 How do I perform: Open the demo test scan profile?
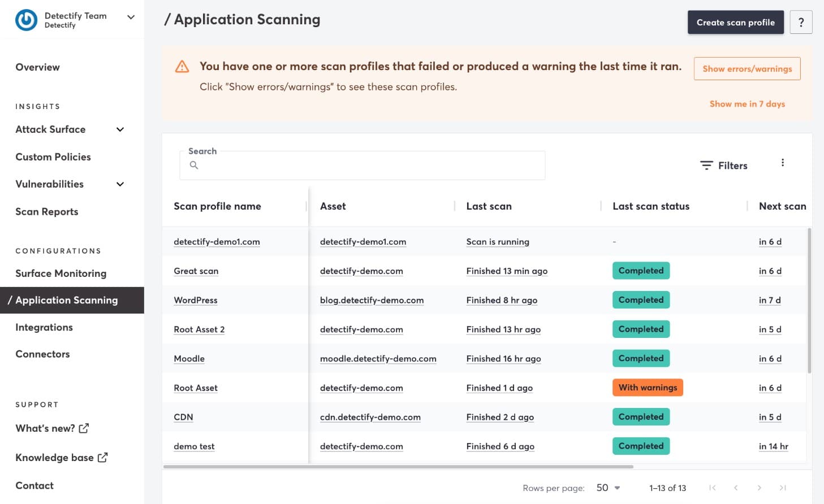pyautogui.click(x=194, y=446)
